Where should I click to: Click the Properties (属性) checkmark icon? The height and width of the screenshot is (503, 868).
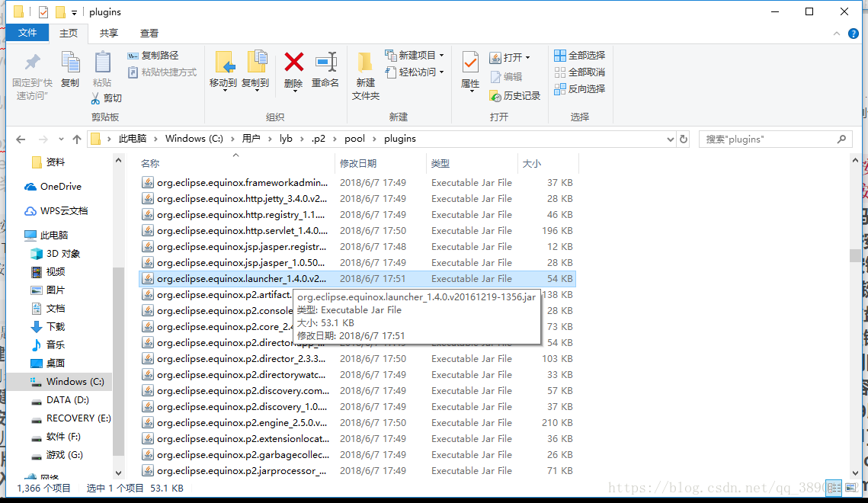pyautogui.click(x=470, y=62)
